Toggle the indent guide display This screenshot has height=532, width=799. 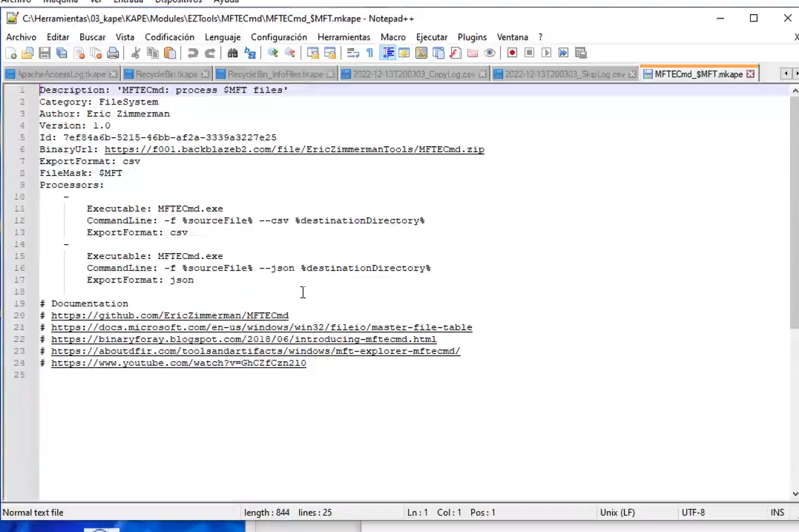[388, 53]
